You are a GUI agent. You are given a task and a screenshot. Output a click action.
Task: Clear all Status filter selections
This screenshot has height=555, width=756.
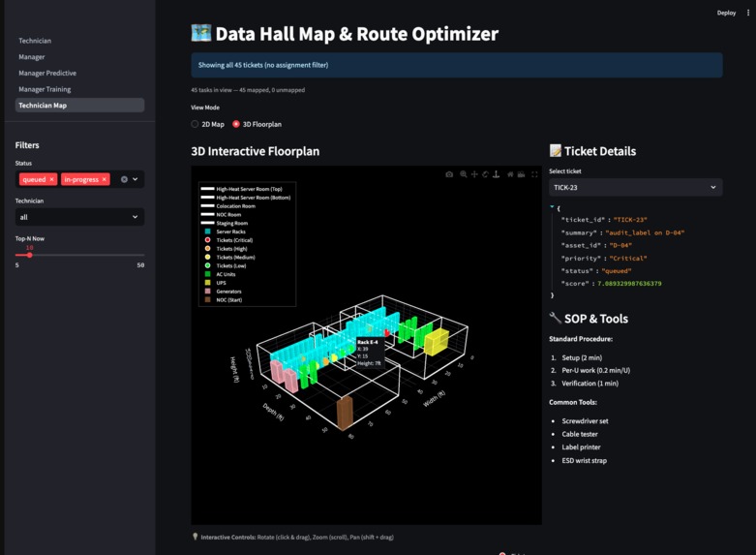tap(124, 179)
